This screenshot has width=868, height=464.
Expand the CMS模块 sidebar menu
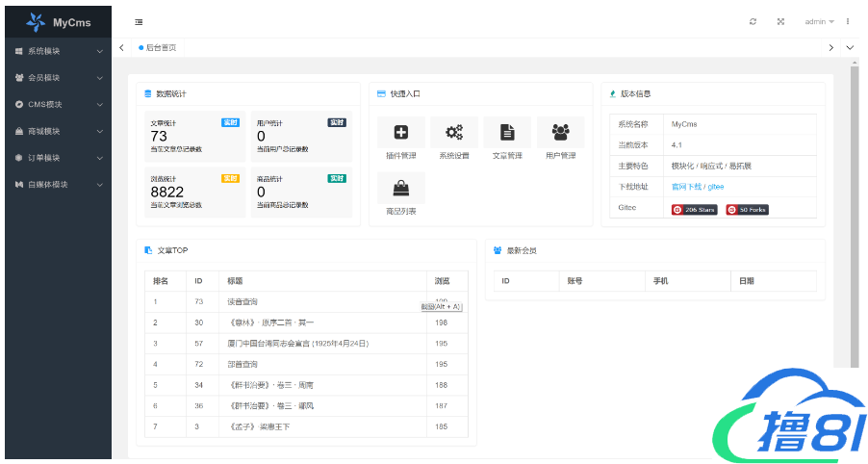[x=58, y=104]
